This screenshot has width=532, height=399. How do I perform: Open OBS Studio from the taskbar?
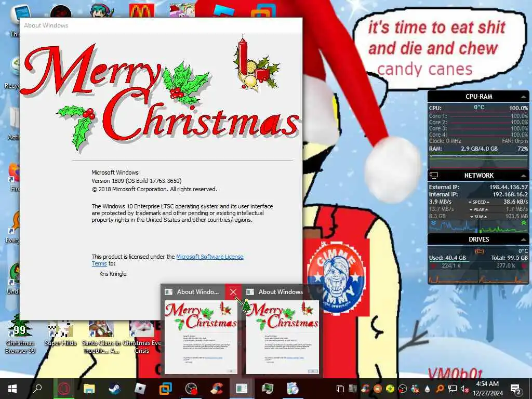click(191, 389)
